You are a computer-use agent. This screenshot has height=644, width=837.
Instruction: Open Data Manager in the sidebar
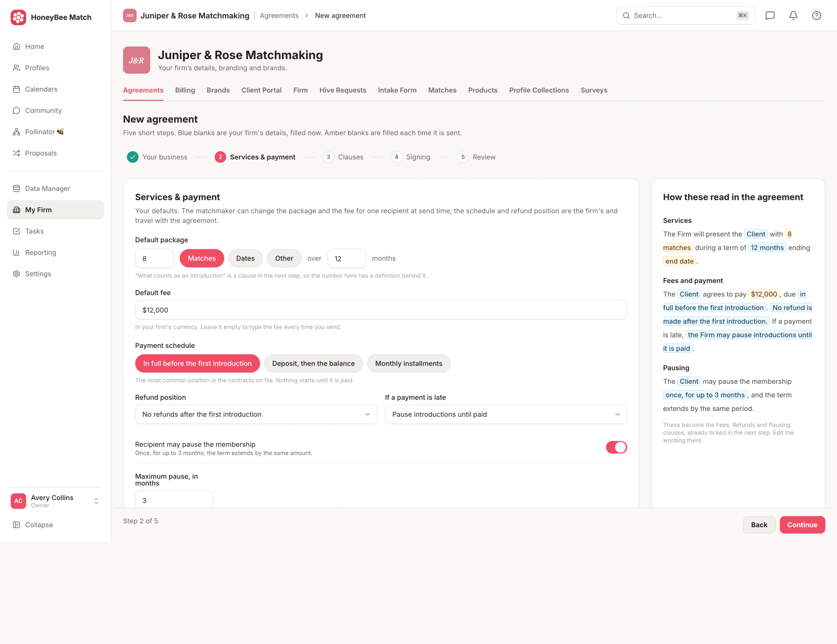click(x=55, y=188)
